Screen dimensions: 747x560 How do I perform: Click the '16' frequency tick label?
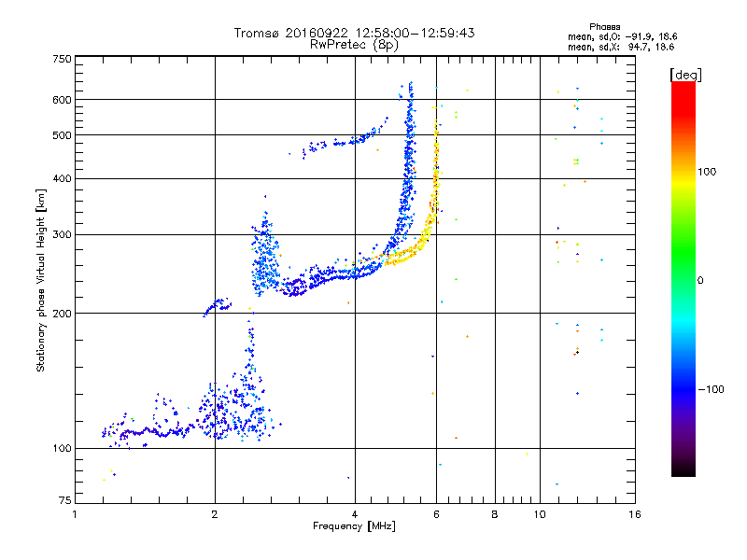click(635, 514)
